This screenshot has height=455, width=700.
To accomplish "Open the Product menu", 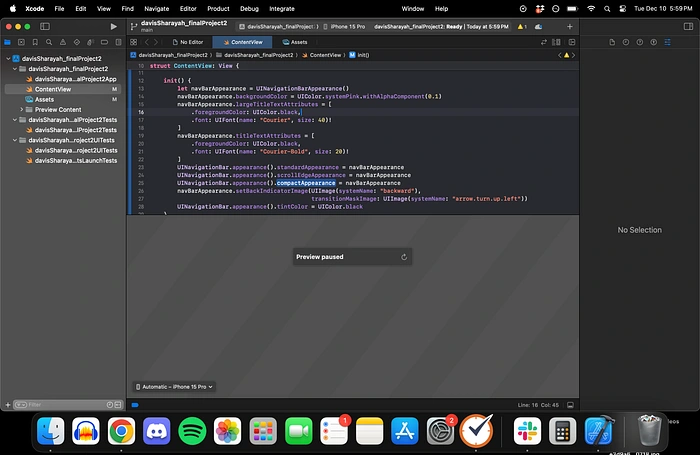I will (x=218, y=7).
